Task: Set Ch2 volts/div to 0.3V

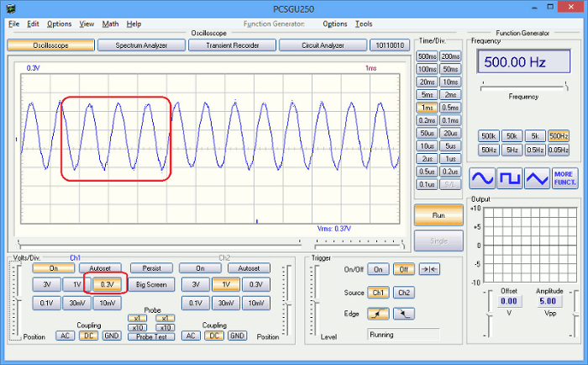Action: click(x=256, y=284)
